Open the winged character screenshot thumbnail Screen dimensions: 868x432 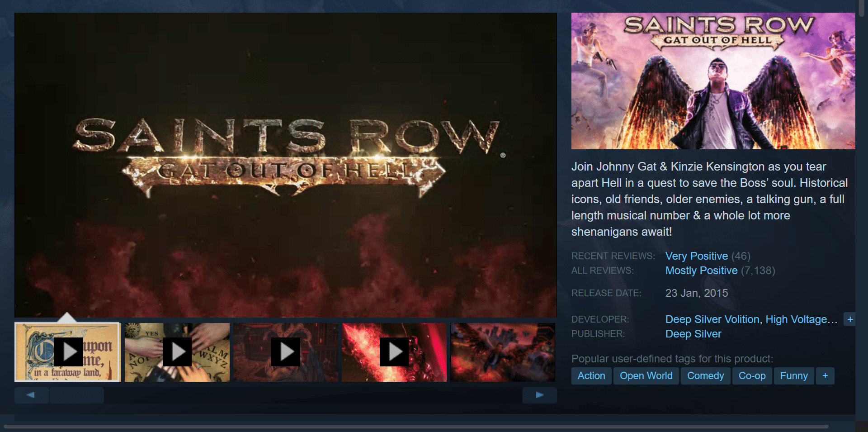[503, 352]
